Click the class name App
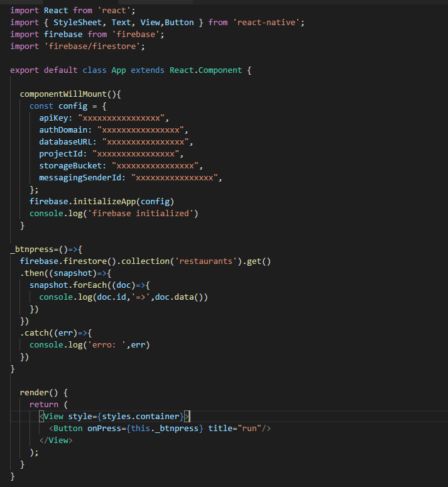448x487 pixels. coord(119,70)
